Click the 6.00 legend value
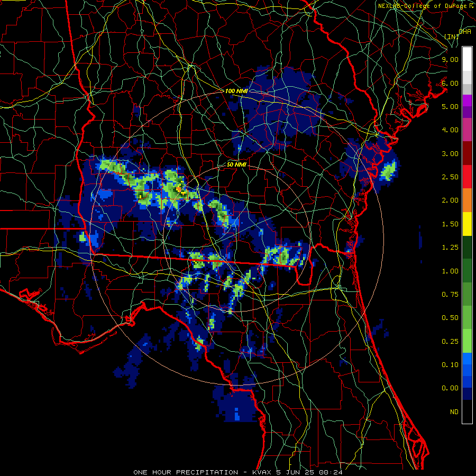 coord(450,83)
